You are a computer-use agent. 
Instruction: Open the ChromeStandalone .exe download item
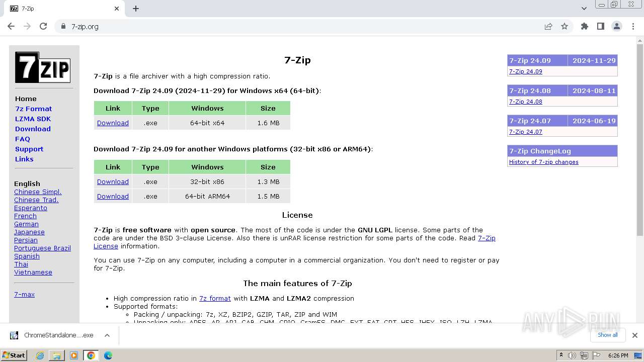coord(52,335)
